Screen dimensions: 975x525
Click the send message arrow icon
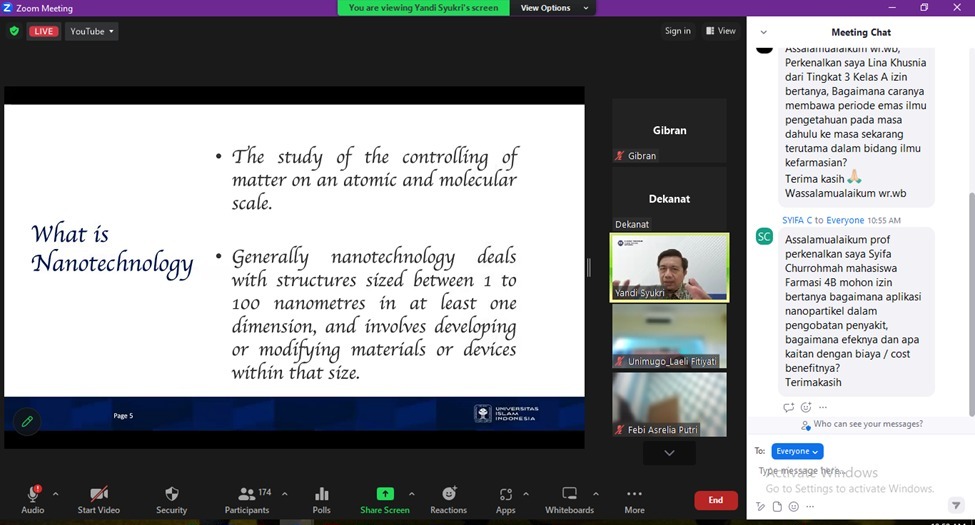click(956, 504)
